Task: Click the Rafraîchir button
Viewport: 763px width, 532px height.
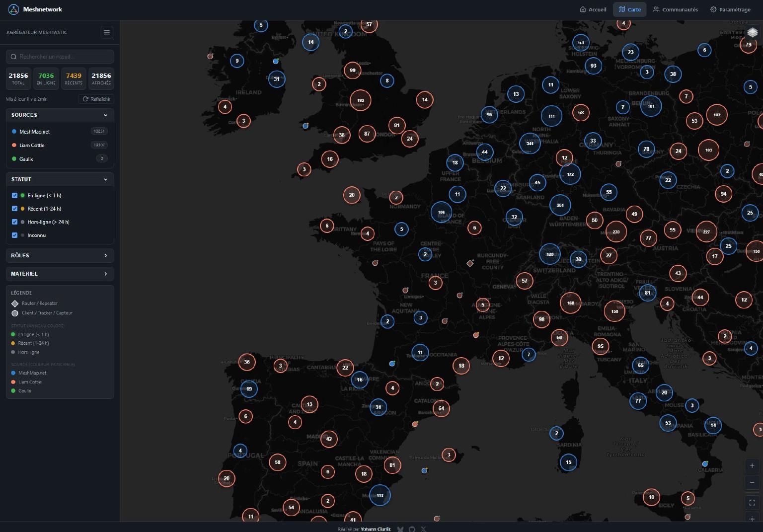Action: click(96, 99)
